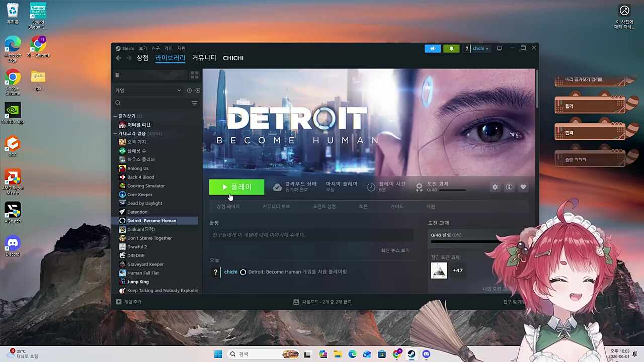This screenshot has height=362, width=644.
Task: Open the 친구 menu
Action: tap(155, 48)
